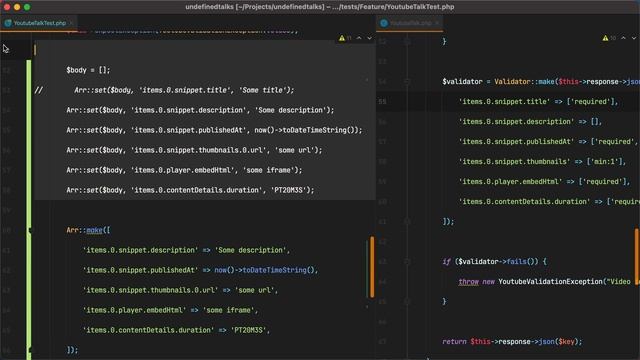Open warnings inspection widget in left editor
Image resolution: width=640 pixels, height=360 pixels.
click(x=345, y=38)
